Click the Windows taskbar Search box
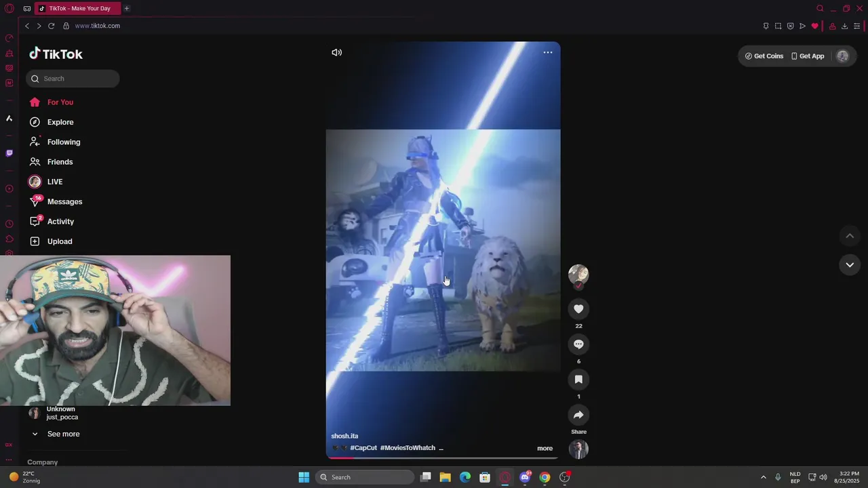This screenshot has height=488, width=868. (364, 477)
